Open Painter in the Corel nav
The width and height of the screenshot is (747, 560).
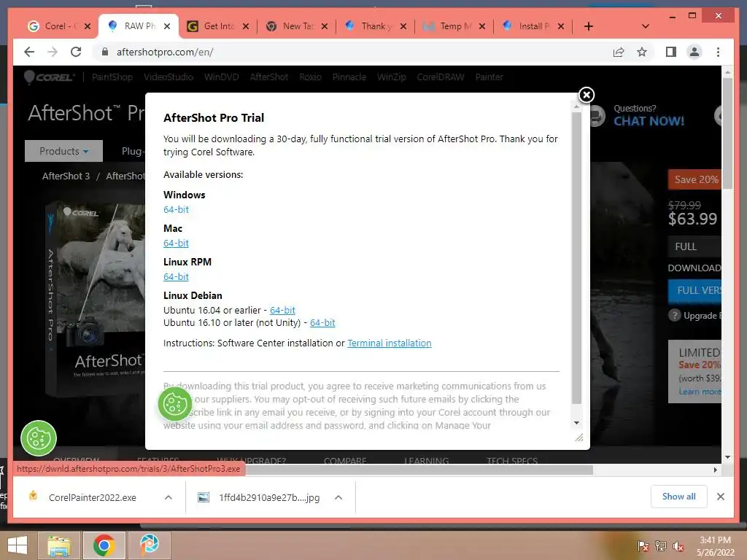pos(489,77)
